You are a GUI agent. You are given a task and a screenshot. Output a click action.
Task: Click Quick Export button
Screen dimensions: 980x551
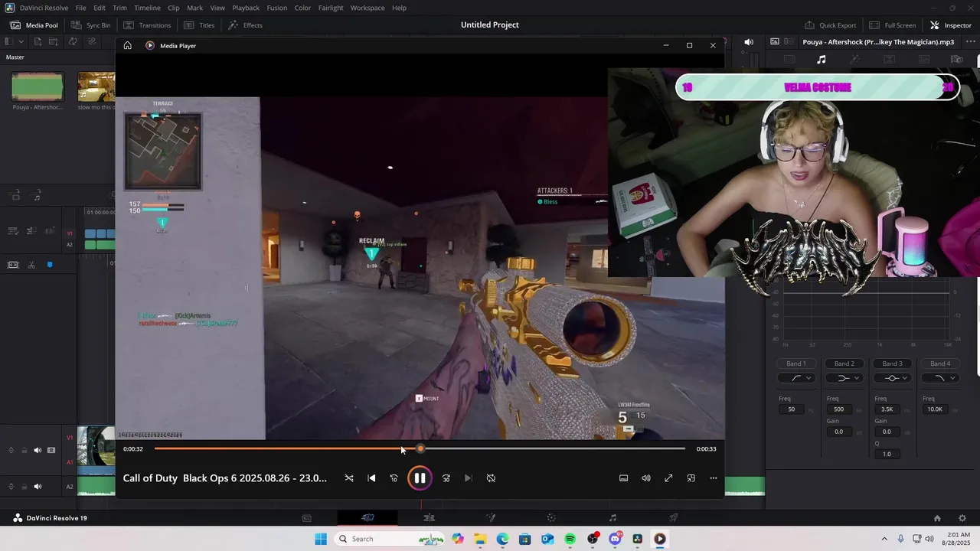[830, 25]
